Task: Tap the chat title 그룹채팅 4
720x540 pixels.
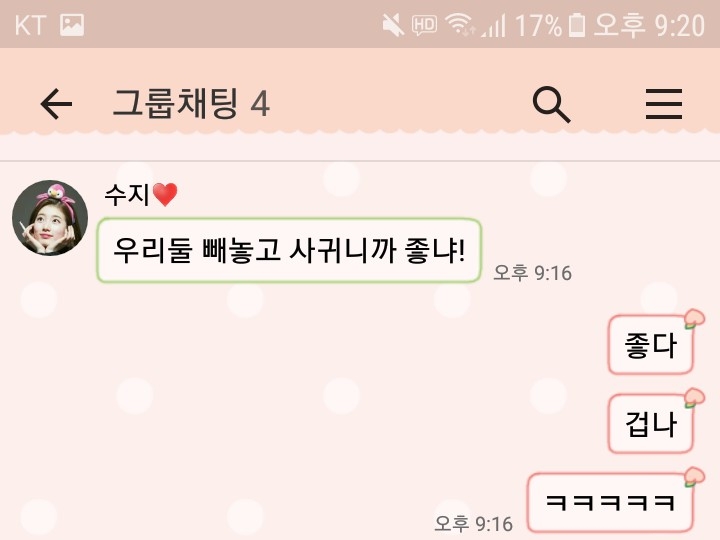Action: coord(191,104)
